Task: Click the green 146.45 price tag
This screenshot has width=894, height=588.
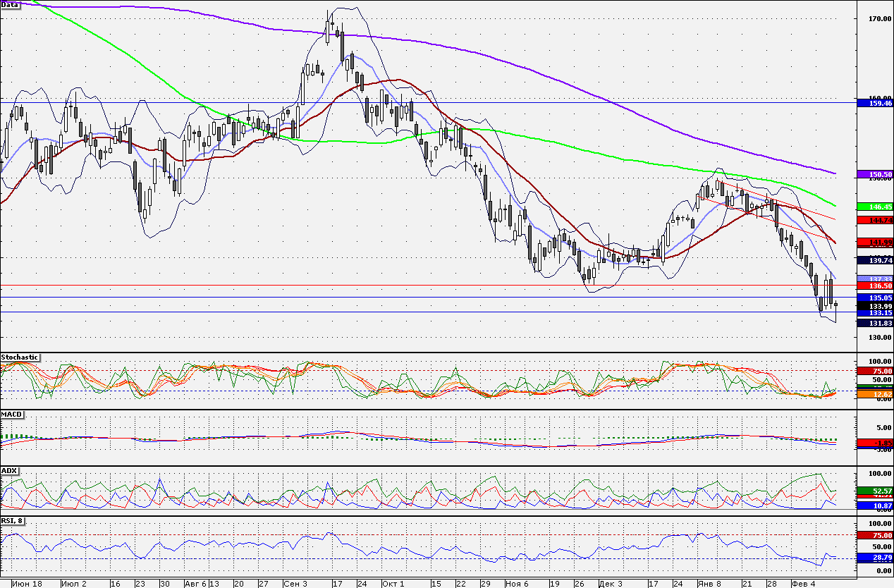Action: coord(875,207)
